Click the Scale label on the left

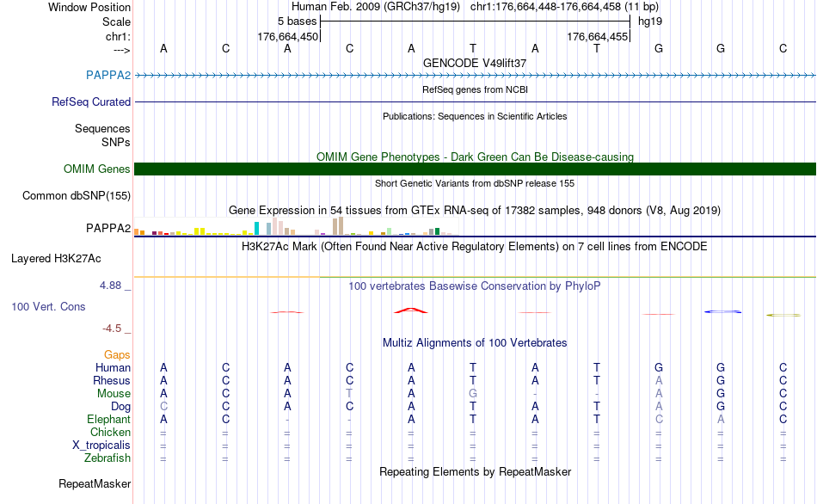116,22
